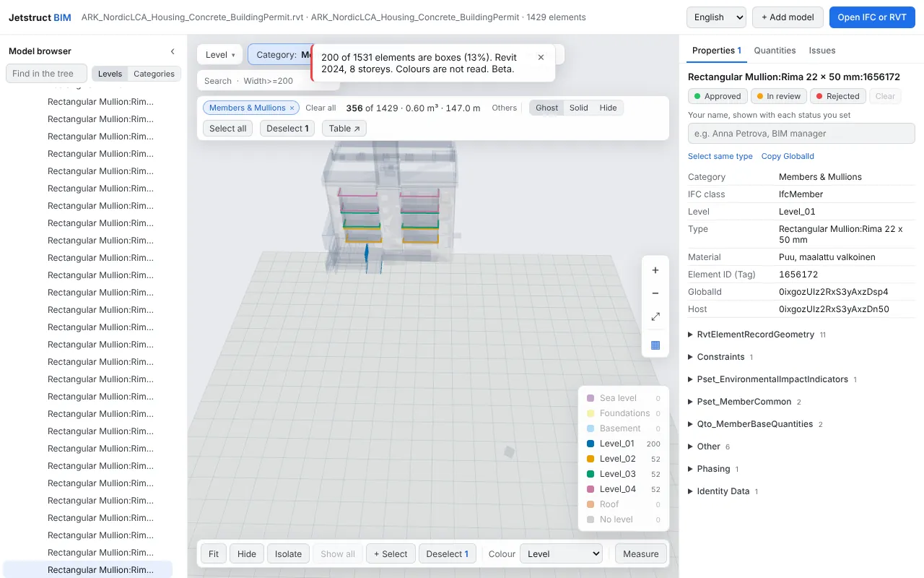
Task: Remove the Members & Mullions filter chip
Action: 292,108
